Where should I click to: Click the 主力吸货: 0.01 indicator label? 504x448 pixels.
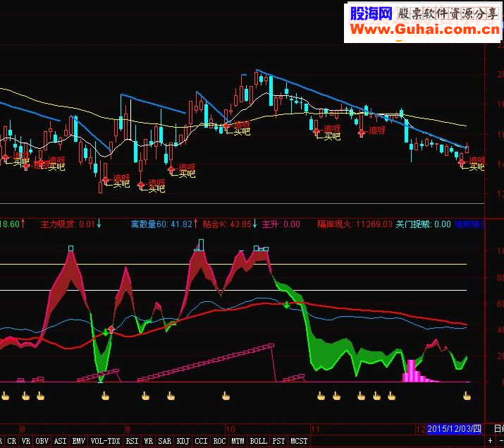point(71,224)
